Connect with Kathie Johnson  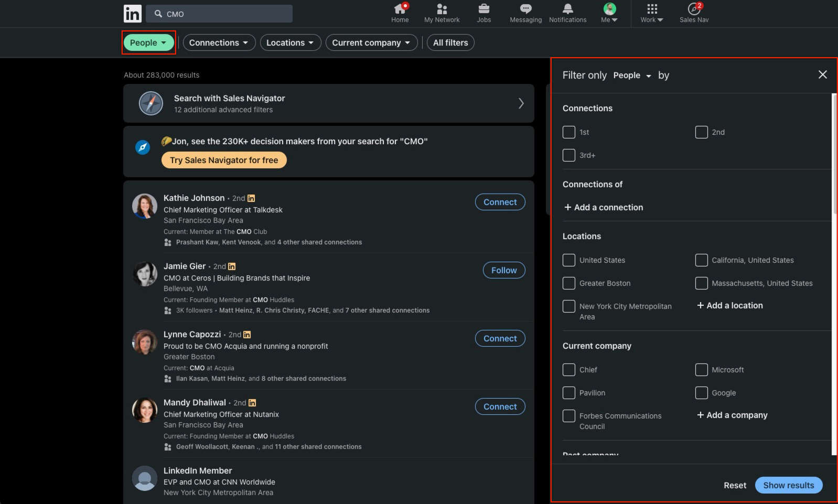pos(500,202)
